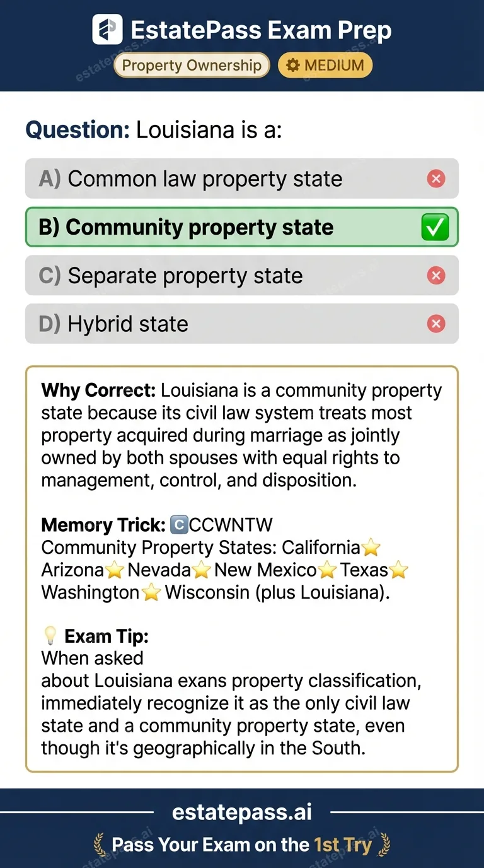Click the lightbulb icon beside Exam Tip
Viewport: 484px width, 868px height.
click(x=50, y=635)
